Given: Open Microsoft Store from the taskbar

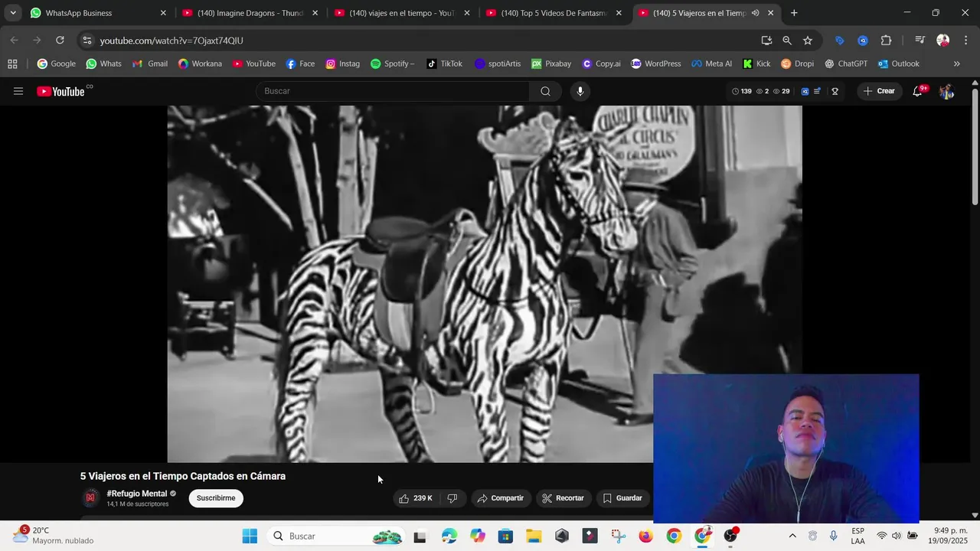Looking at the screenshot, I should [505, 536].
